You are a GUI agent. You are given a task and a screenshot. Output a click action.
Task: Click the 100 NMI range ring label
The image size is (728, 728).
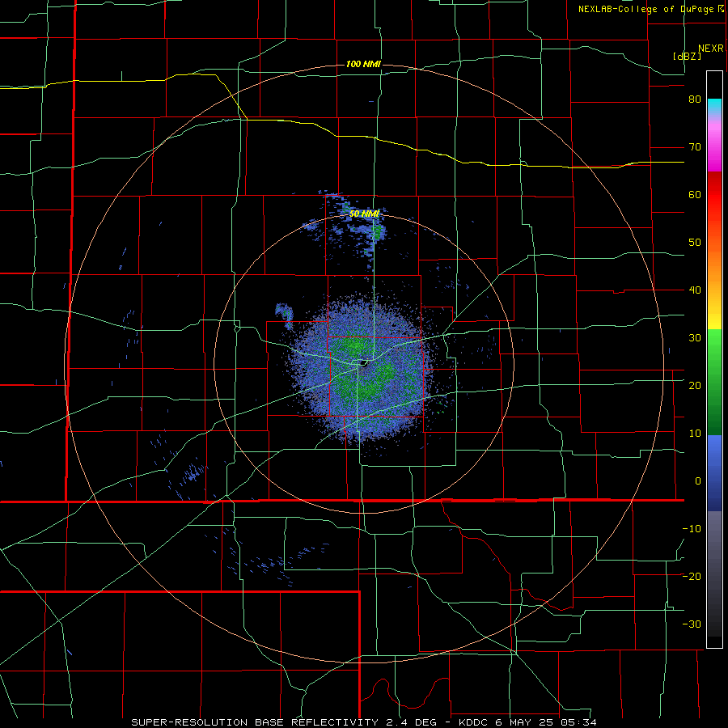click(363, 64)
